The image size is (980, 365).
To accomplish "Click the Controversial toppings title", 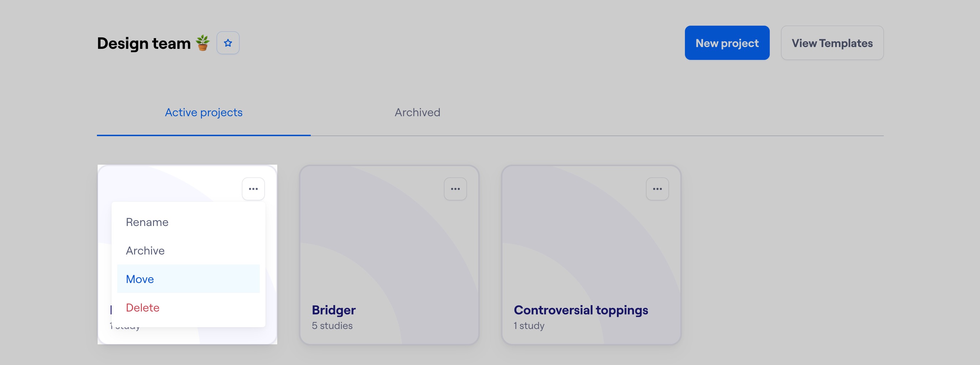I will pos(581,310).
